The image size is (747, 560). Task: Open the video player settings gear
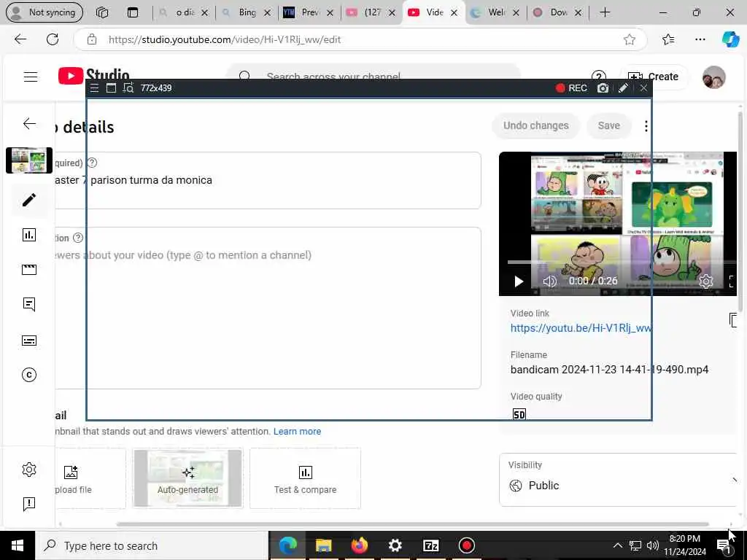[705, 281]
